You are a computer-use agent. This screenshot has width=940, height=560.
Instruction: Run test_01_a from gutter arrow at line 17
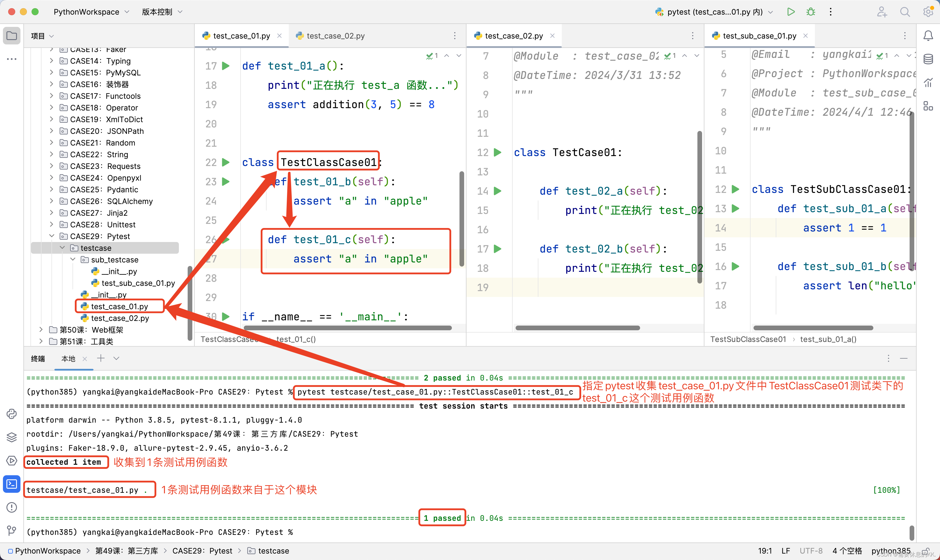coord(226,66)
